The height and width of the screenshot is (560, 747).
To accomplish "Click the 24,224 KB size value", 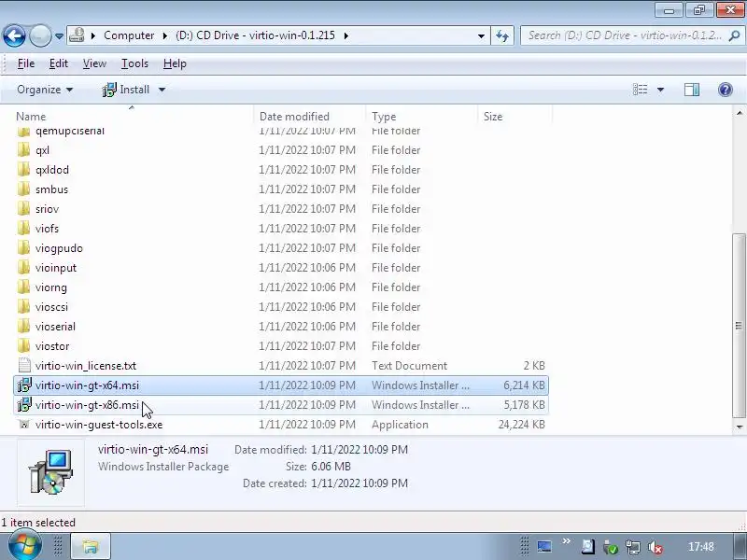I will tap(522, 425).
